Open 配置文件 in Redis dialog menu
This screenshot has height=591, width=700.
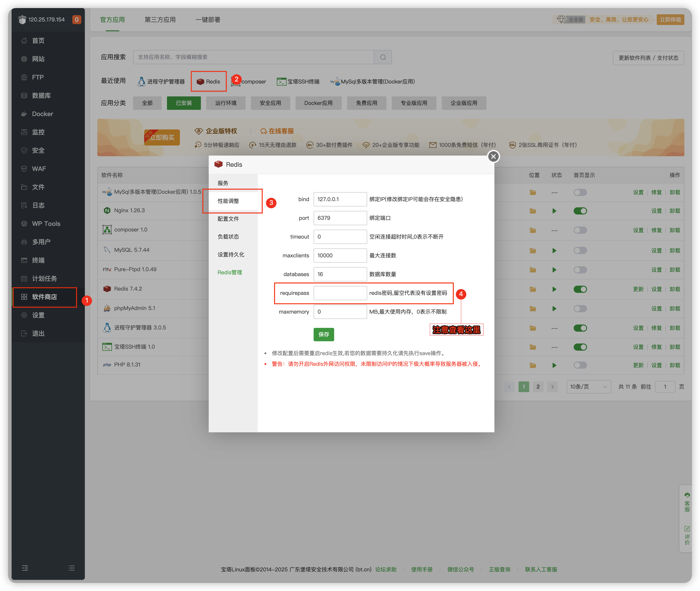point(228,219)
